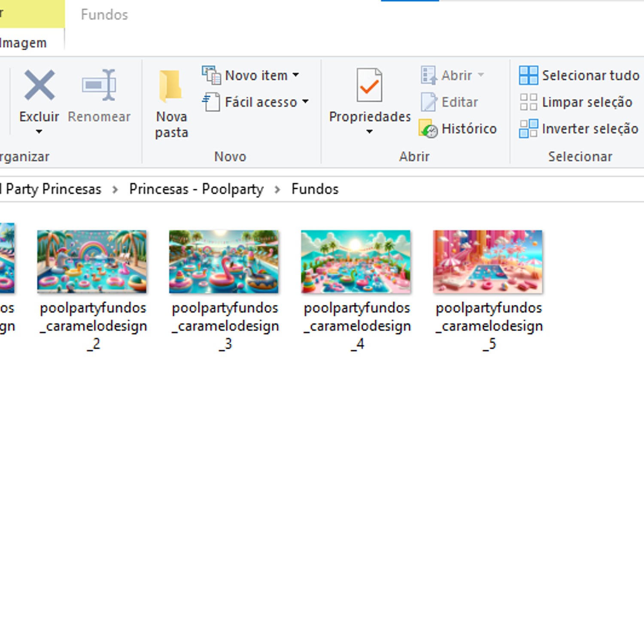Open the Abrir dropdown in ribbon
Viewport: 644px width, 644px height.
coord(481,76)
